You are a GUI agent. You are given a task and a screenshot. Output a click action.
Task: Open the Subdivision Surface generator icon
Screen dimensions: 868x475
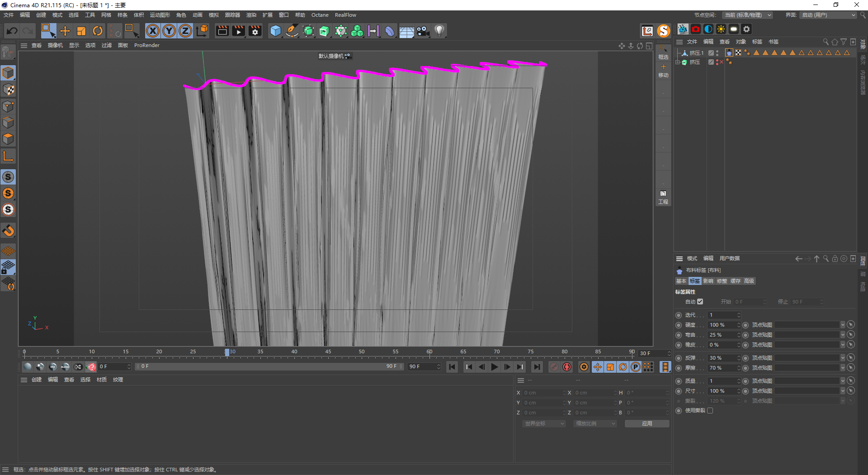[308, 31]
